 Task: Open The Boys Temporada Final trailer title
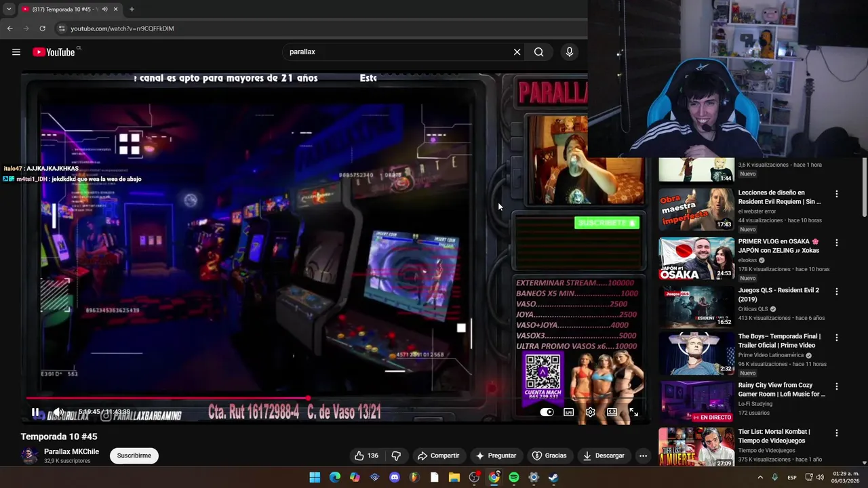(x=779, y=341)
